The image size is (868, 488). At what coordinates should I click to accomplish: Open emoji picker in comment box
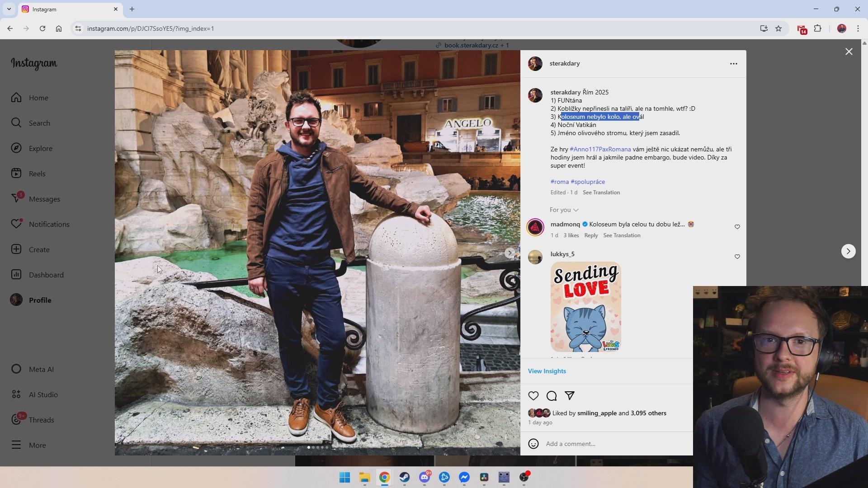tap(533, 444)
